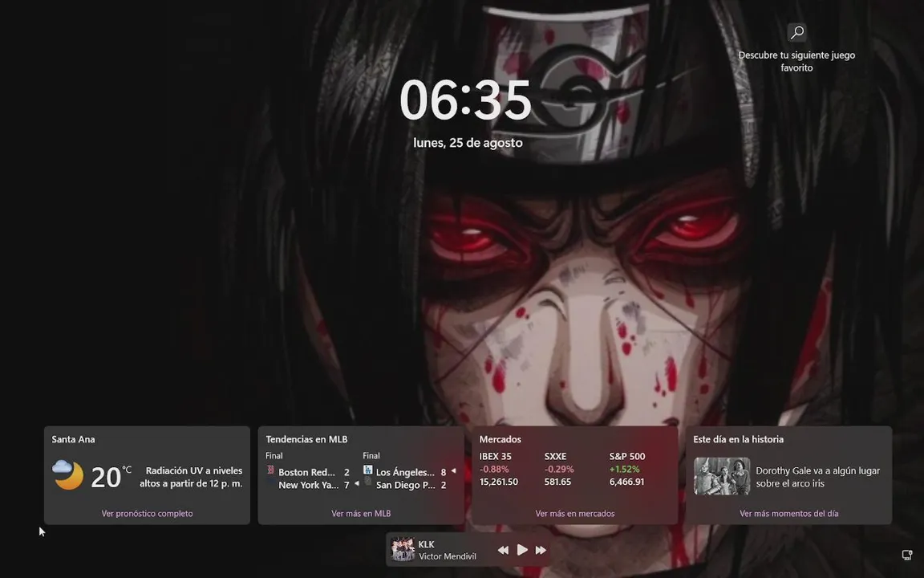Click the IBEX 35 index name
924x578 pixels.
[x=495, y=457]
